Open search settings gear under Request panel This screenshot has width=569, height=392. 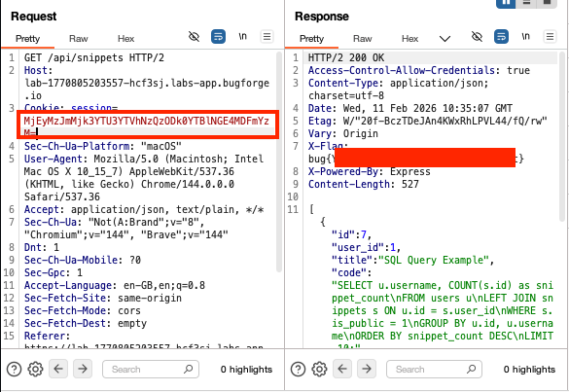click(35, 369)
